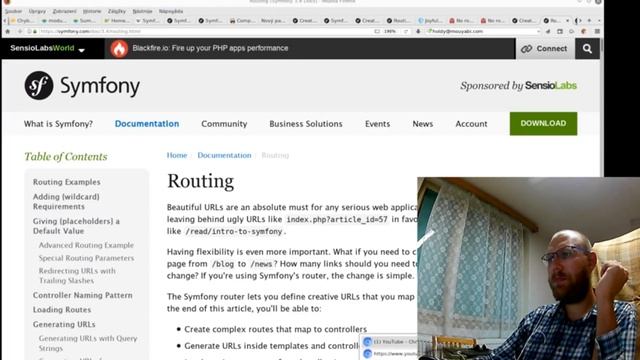640x360 pixels.
Task: Click the Blackfire.io PHP performance banner text
Action: (x=210, y=48)
